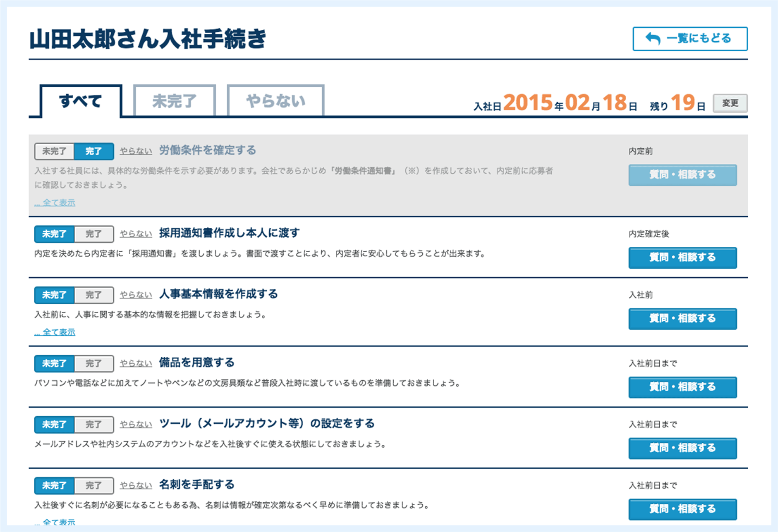Click the back arrow icon to return to list
The width and height of the screenshot is (778, 532).
coord(653,39)
